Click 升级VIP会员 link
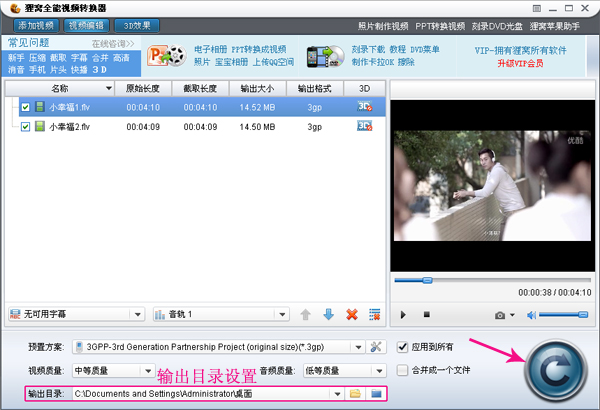The image size is (600, 410). click(x=520, y=63)
